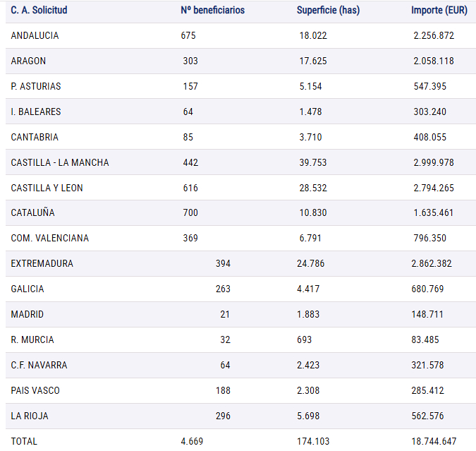Image resolution: width=476 pixels, height=451 pixels.
Task: Select the C.F. NAVARRA row label
Action: tap(39, 365)
